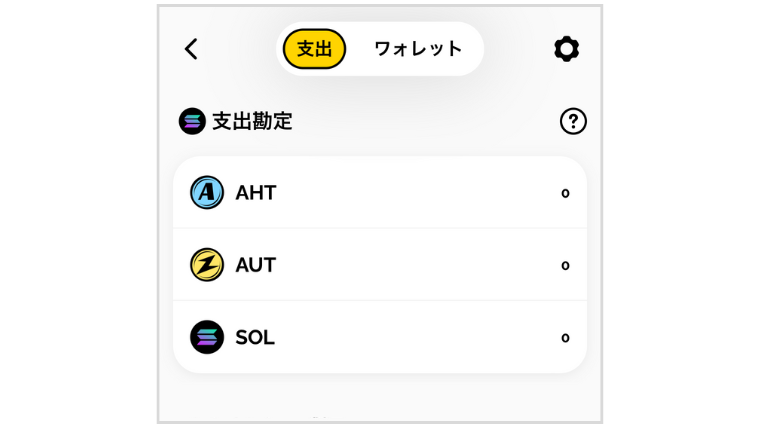Open the SOL token row
Screen dimensions: 760x428
tap(380, 337)
